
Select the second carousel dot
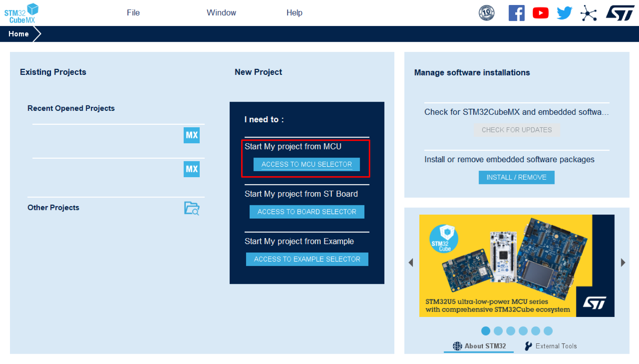click(498, 331)
